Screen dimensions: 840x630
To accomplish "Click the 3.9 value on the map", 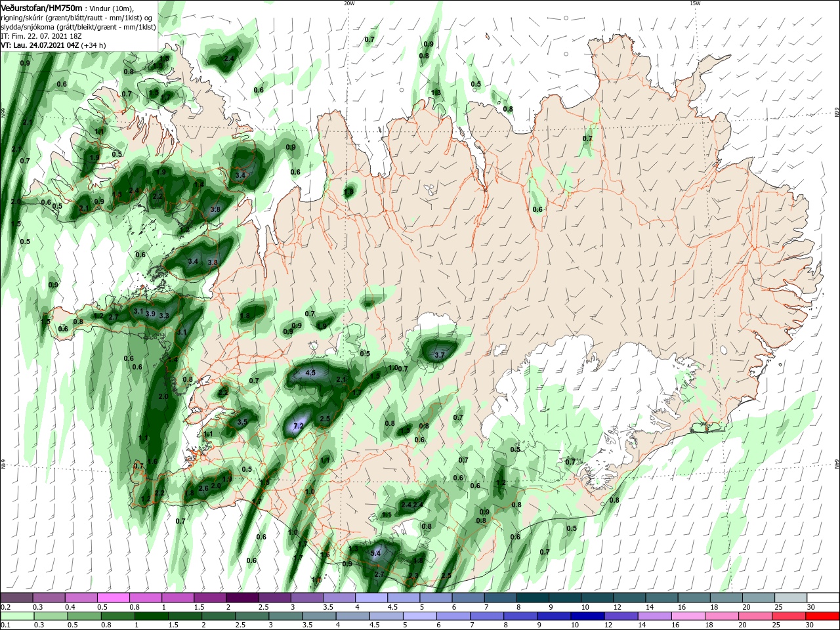I will [150, 314].
